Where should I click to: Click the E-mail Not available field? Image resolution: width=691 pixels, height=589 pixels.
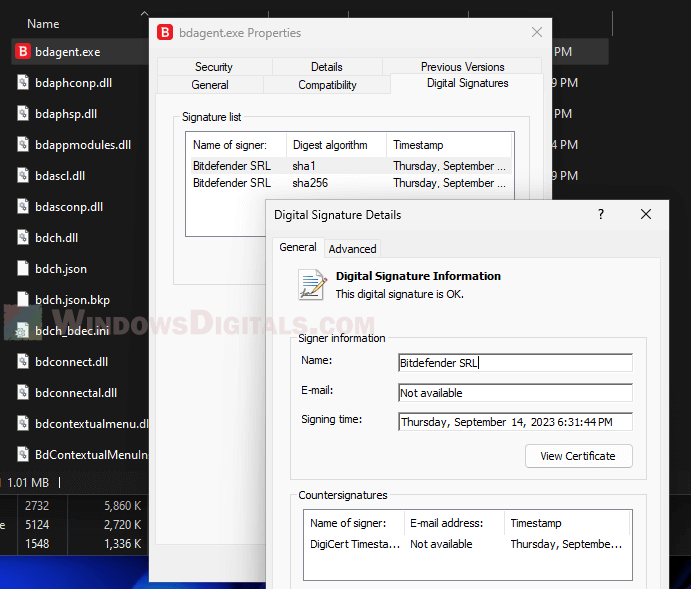515,393
